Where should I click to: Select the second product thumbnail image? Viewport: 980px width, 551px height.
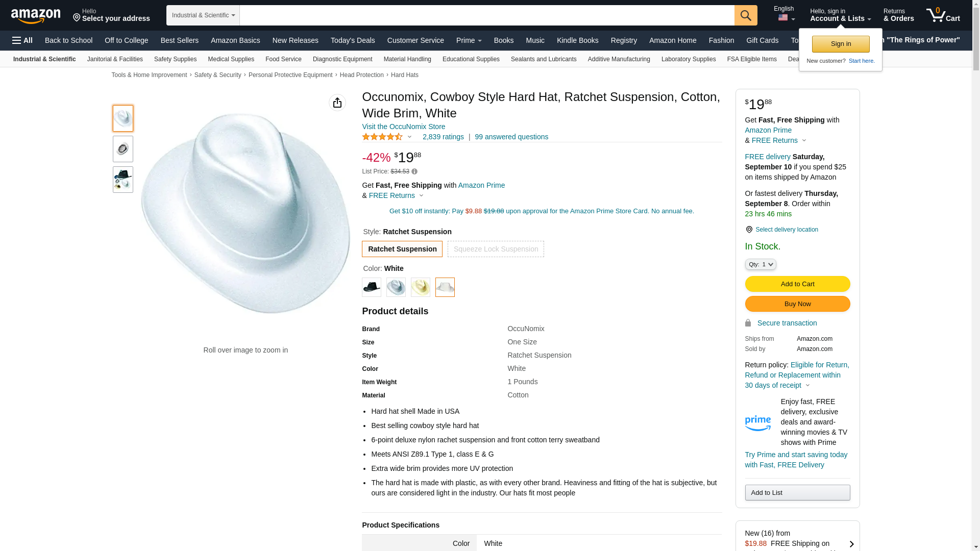click(x=123, y=149)
